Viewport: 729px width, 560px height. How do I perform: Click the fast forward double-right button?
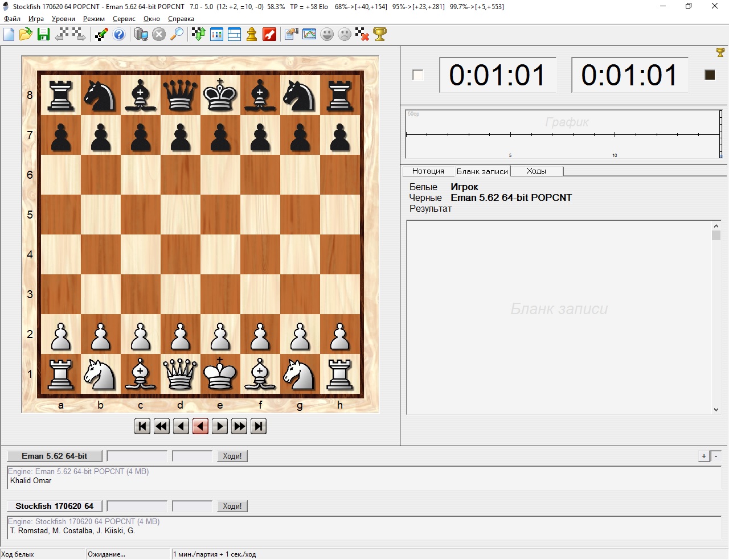point(239,426)
